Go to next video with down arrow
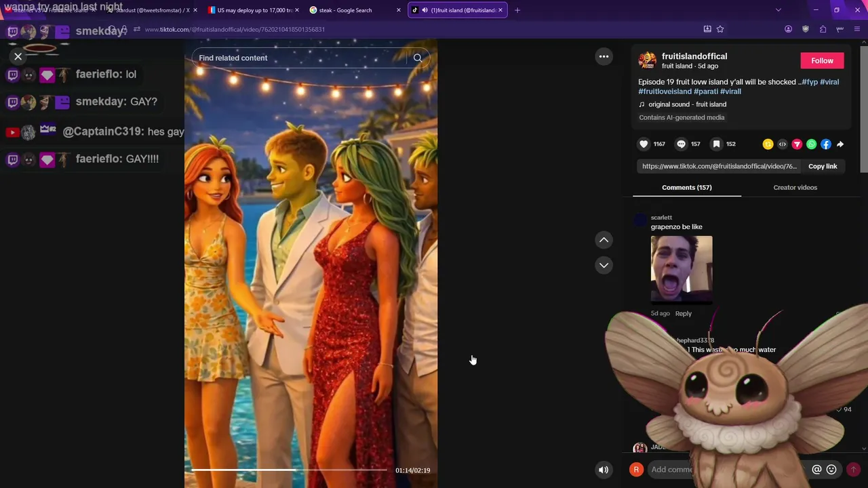This screenshot has height=488, width=868. click(604, 265)
